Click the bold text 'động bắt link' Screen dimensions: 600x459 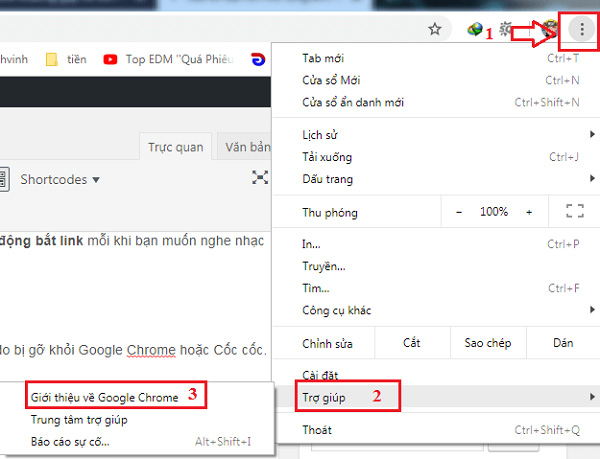(x=41, y=241)
